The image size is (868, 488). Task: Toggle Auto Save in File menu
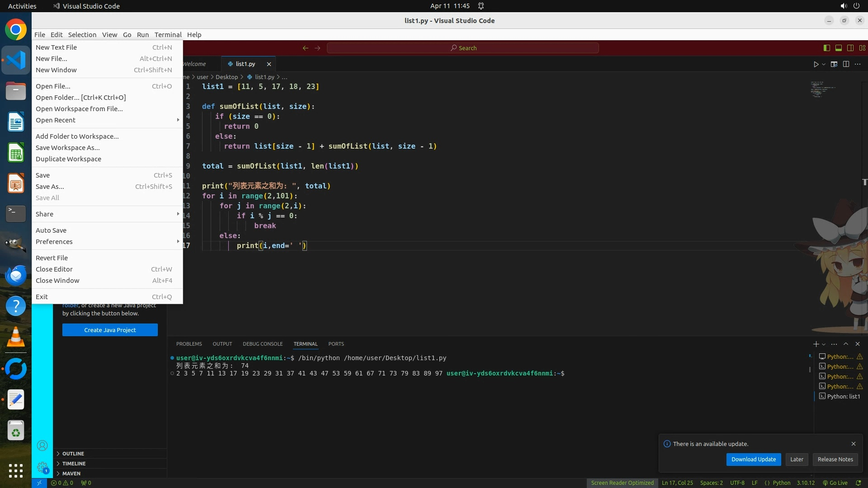[x=51, y=230]
